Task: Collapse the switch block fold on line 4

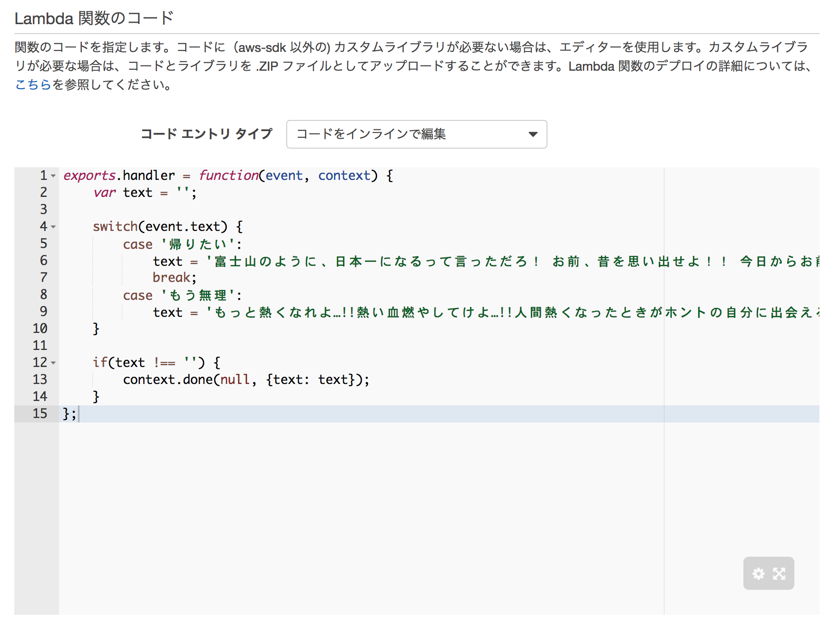Action: point(53,227)
